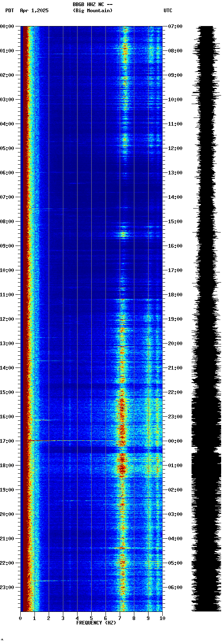
Task: Click the PDT '12:00' time label
Action: (7, 319)
